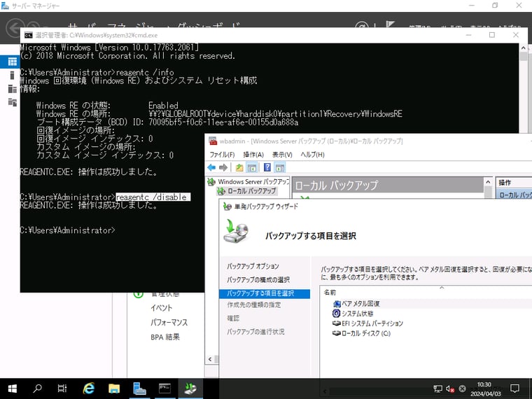
Task: Click the show/hide console tree icon in wbadmin toolbar
Action: tap(252, 167)
